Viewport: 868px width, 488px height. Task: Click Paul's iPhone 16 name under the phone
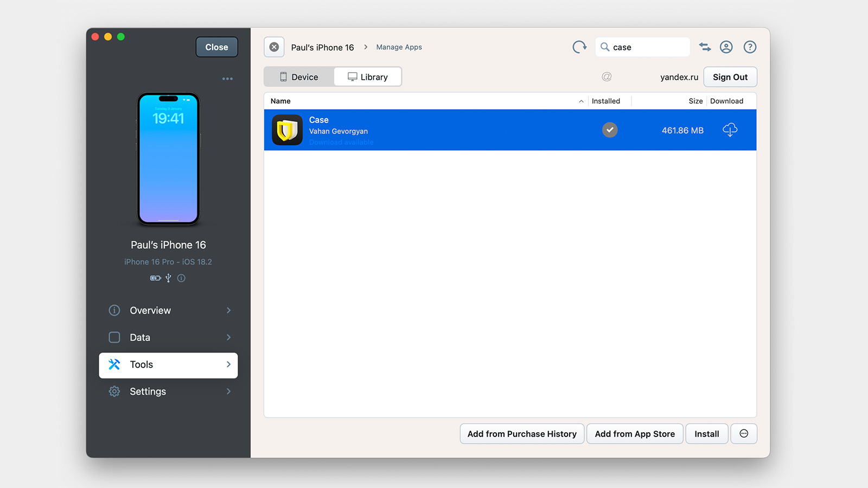click(x=168, y=245)
